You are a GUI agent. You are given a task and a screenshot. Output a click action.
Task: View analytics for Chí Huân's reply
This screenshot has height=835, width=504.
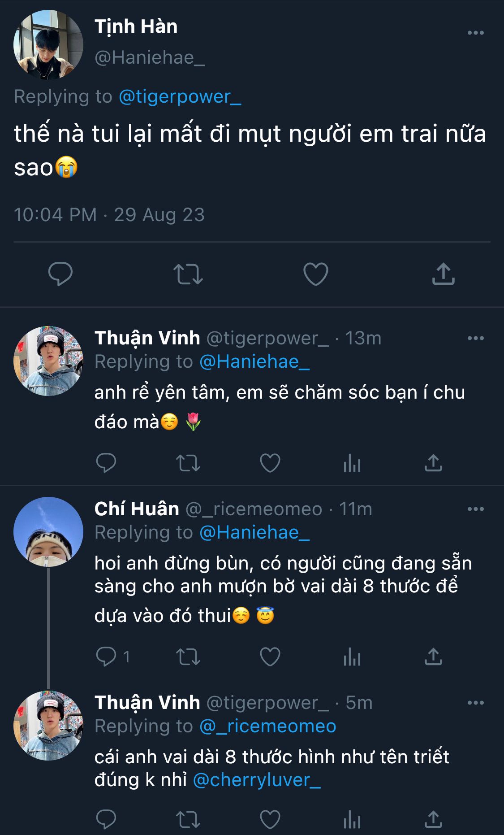[352, 657]
